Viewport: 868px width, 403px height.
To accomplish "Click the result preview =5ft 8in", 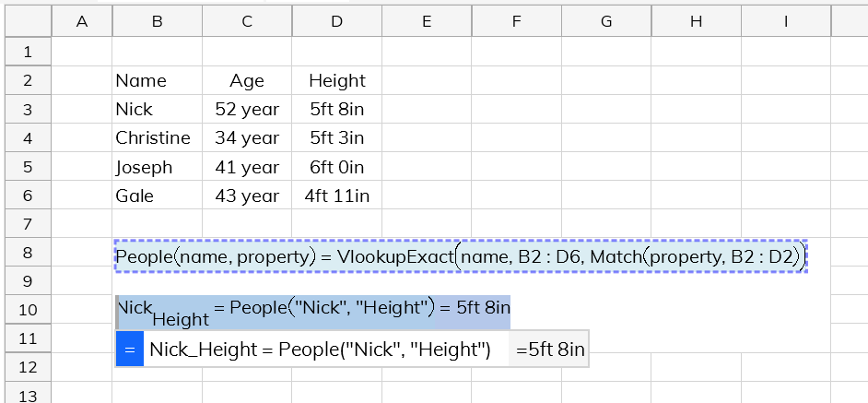I will [x=548, y=350].
